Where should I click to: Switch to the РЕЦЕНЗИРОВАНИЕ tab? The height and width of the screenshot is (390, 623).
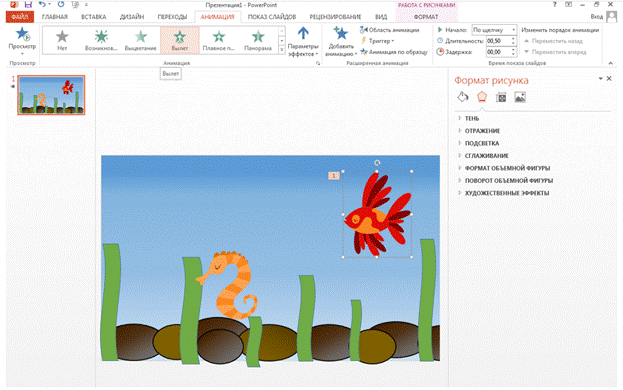coord(335,17)
